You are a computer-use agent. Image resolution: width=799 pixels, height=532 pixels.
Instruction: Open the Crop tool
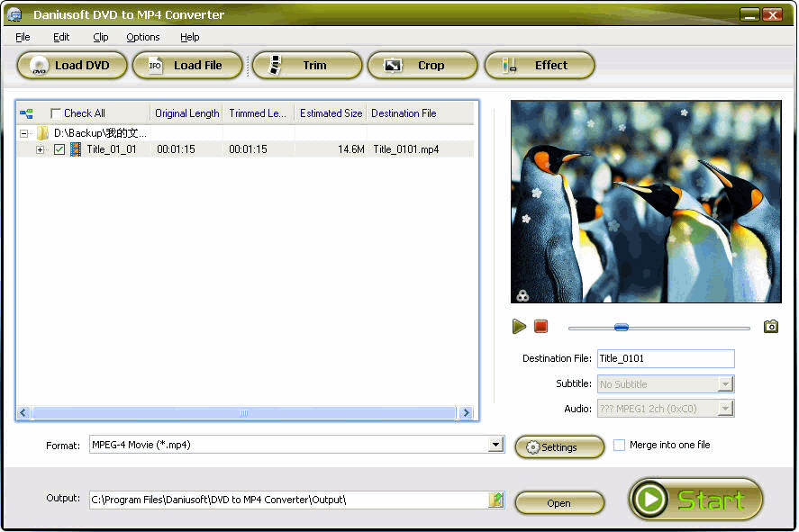[422, 65]
